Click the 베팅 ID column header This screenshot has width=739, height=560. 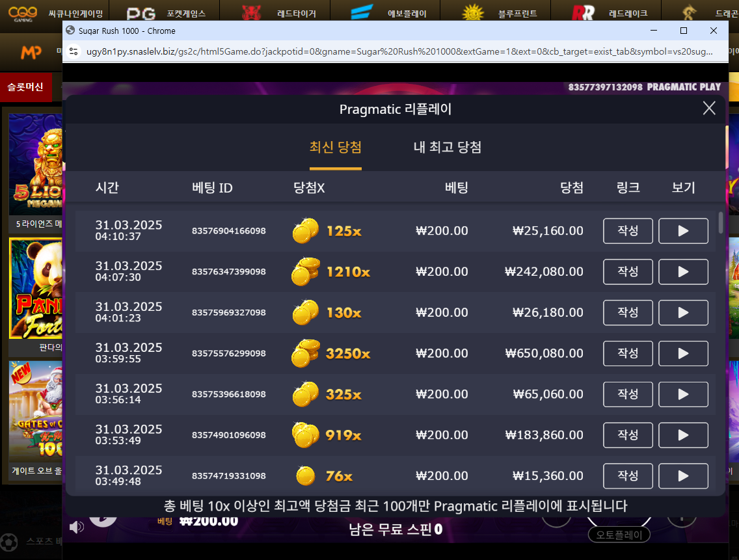[212, 187]
